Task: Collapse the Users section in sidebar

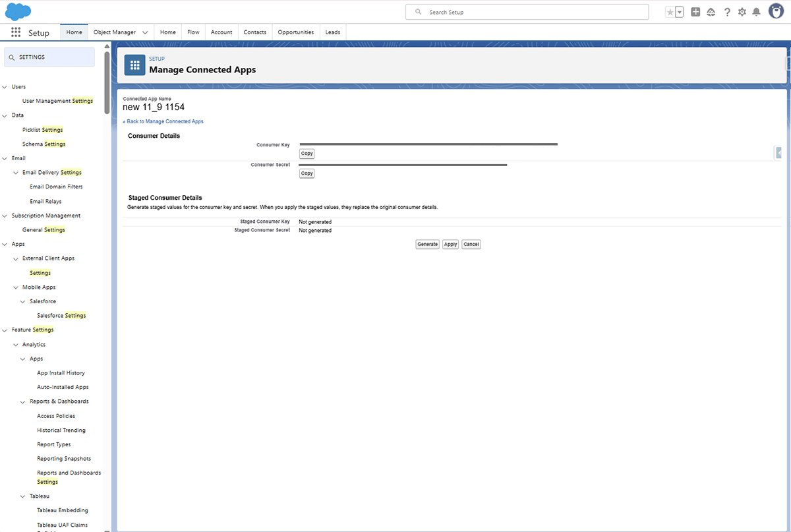Action: pos(5,87)
